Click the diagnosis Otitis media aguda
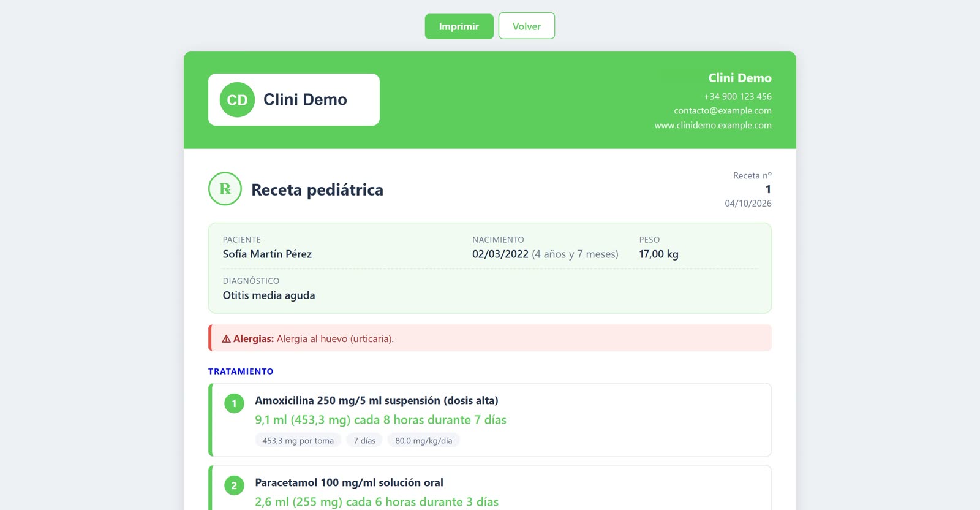980x510 pixels. click(x=269, y=295)
